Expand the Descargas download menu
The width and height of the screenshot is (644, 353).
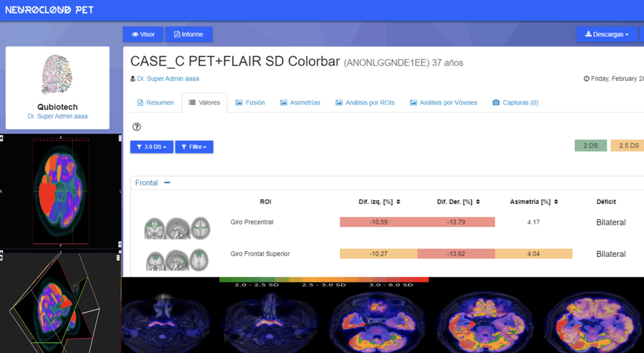[607, 34]
